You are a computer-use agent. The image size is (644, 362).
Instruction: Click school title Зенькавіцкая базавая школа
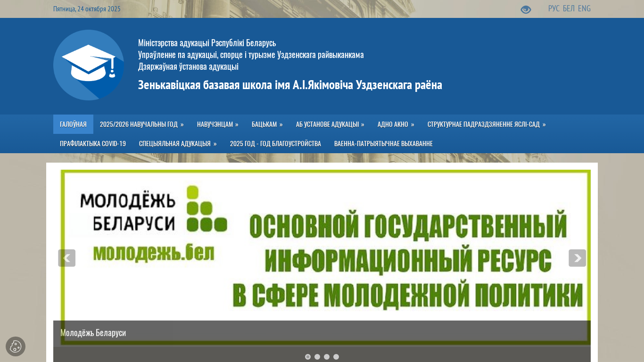click(x=290, y=85)
